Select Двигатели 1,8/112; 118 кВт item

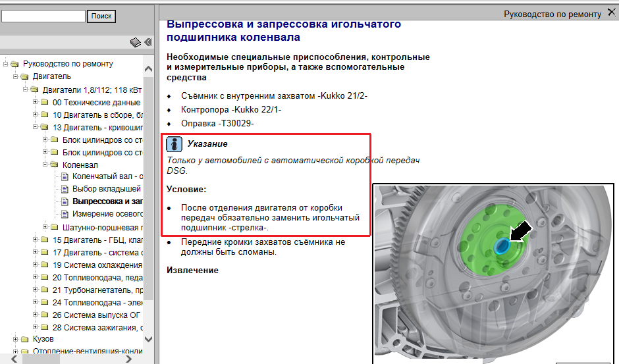coord(92,90)
